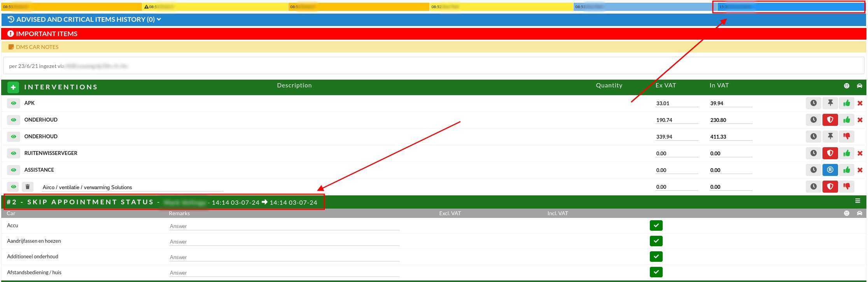This screenshot has width=868, height=282.
Task: Click red shield icon on RUITENWISSERVEGER row
Action: click(x=830, y=153)
